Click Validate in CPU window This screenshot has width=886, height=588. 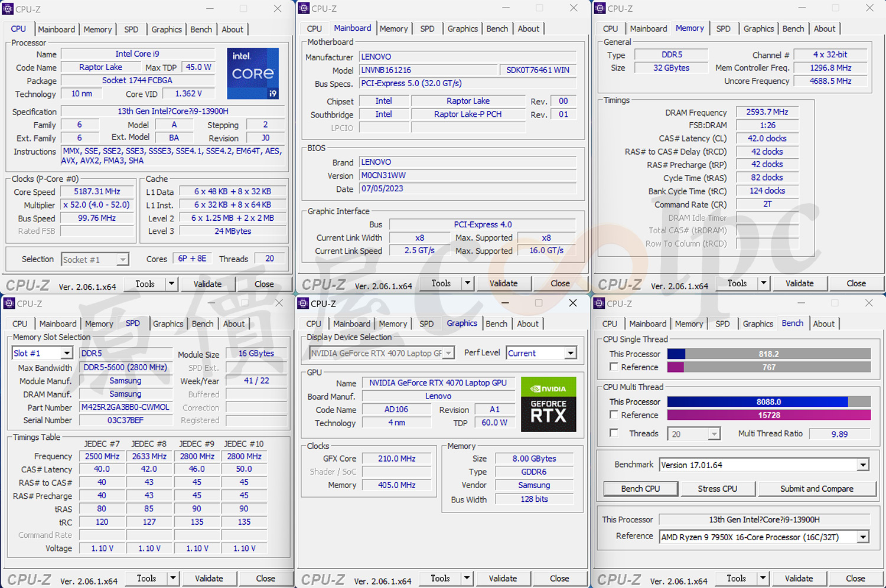click(207, 284)
